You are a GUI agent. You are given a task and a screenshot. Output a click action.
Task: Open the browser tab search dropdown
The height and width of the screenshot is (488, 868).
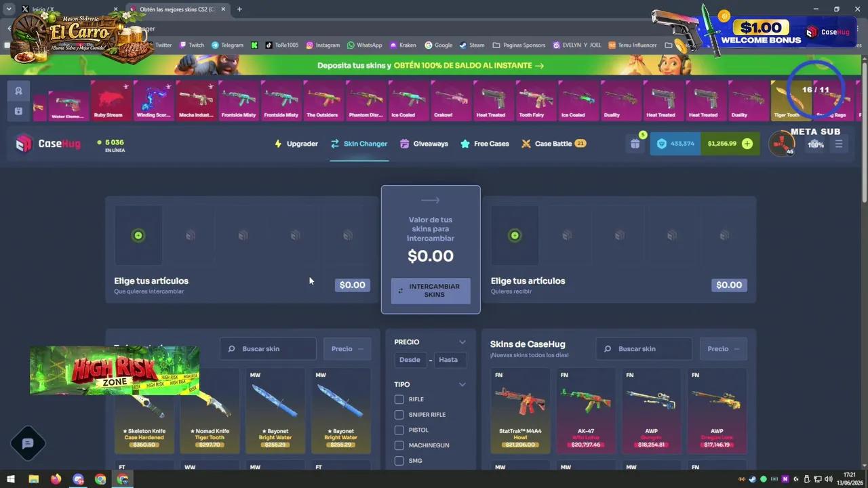pyautogui.click(x=9, y=9)
